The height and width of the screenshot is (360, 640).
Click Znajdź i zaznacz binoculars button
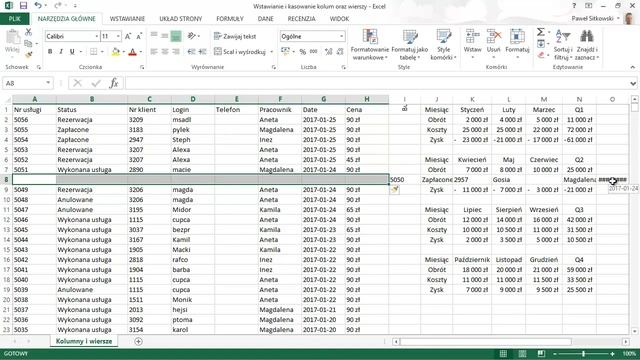tap(587, 45)
